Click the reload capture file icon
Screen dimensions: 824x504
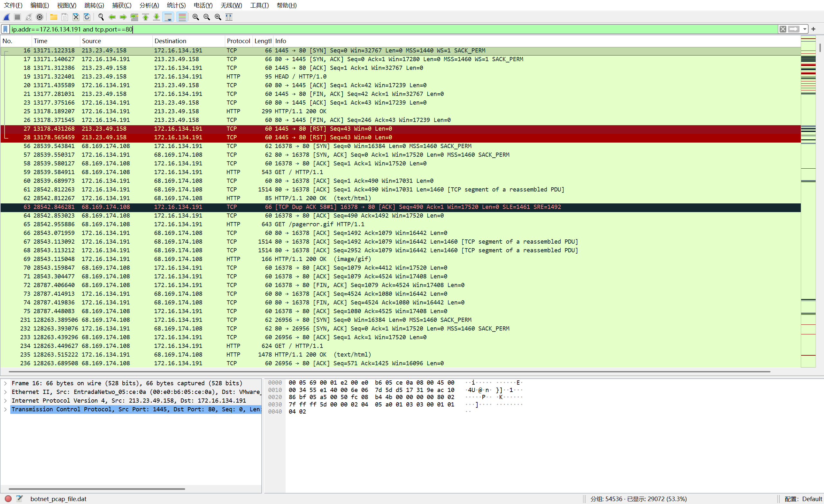87,17
